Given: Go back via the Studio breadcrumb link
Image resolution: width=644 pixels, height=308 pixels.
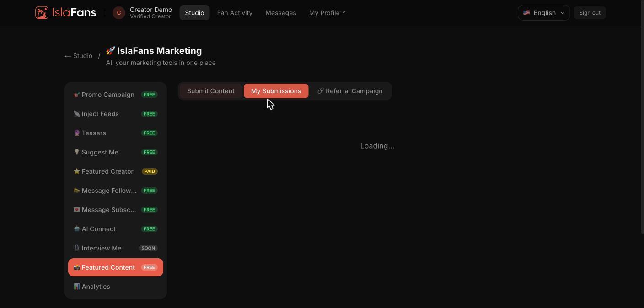Looking at the screenshot, I should pos(78,56).
